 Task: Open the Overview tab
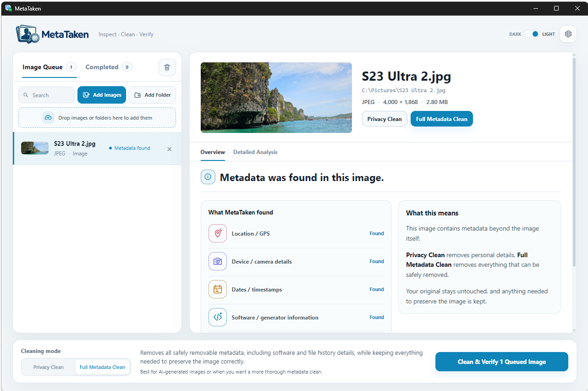[x=213, y=152]
